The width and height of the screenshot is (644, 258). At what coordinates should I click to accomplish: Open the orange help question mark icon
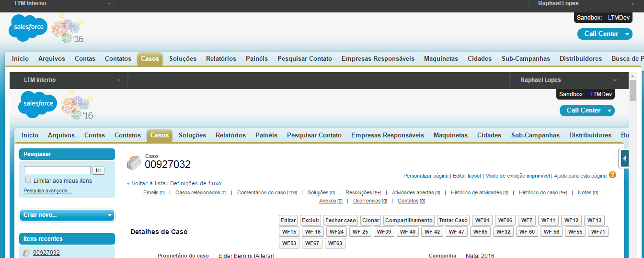click(x=612, y=175)
